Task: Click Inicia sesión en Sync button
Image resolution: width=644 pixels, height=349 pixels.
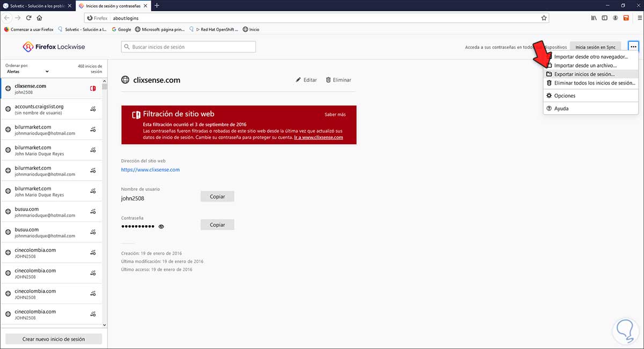Action: click(x=595, y=47)
